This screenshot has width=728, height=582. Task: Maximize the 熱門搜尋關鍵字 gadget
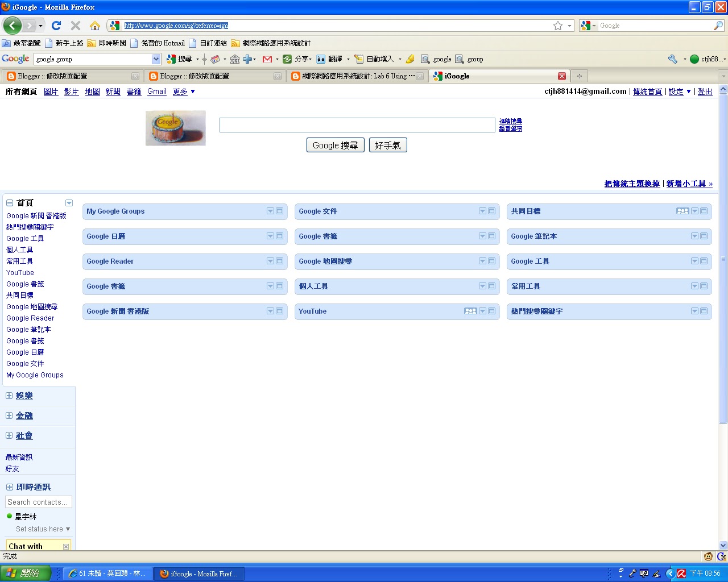tap(704, 311)
